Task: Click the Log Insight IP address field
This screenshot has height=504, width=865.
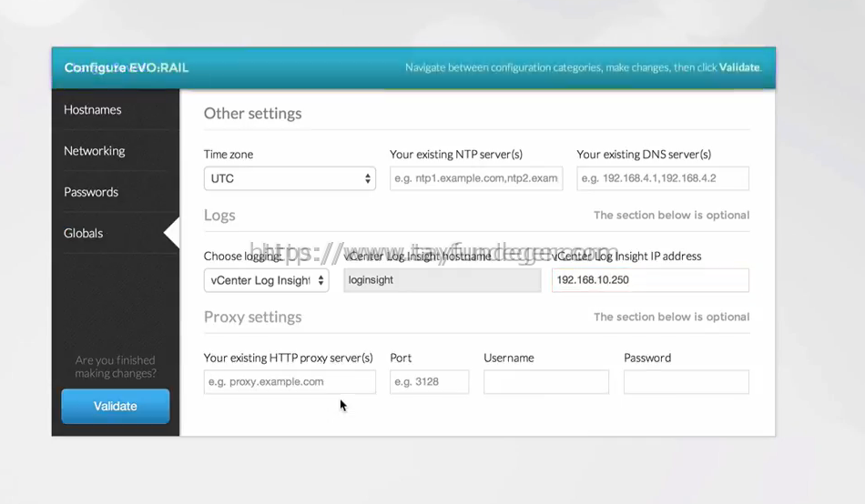Action: click(650, 280)
